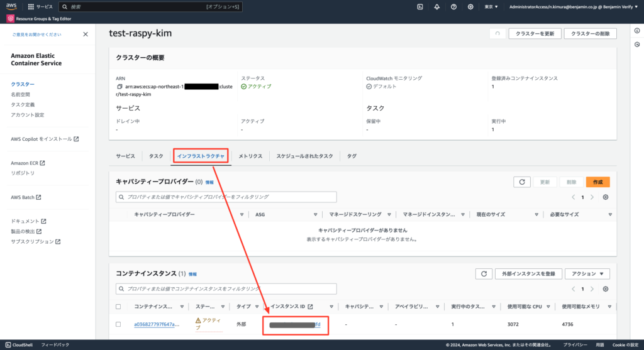Open the AWS home logo
Image resolution: width=644 pixels, height=350 pixels.
pos(11,6)
